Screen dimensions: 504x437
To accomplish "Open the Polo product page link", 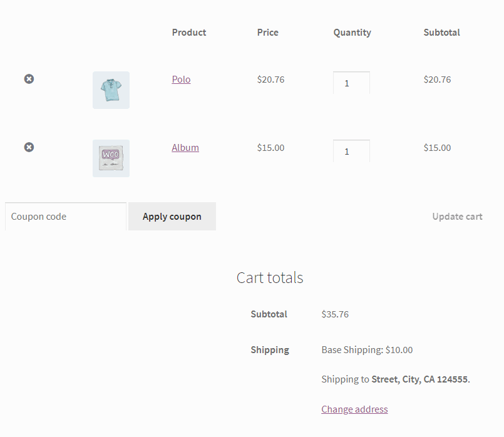I will (181, 79).
